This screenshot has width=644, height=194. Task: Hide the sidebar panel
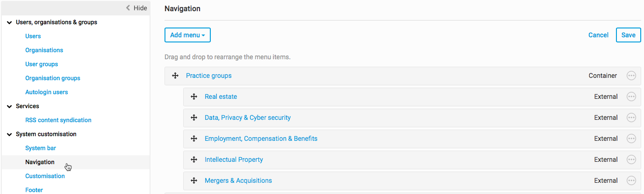tap(136, 8)
